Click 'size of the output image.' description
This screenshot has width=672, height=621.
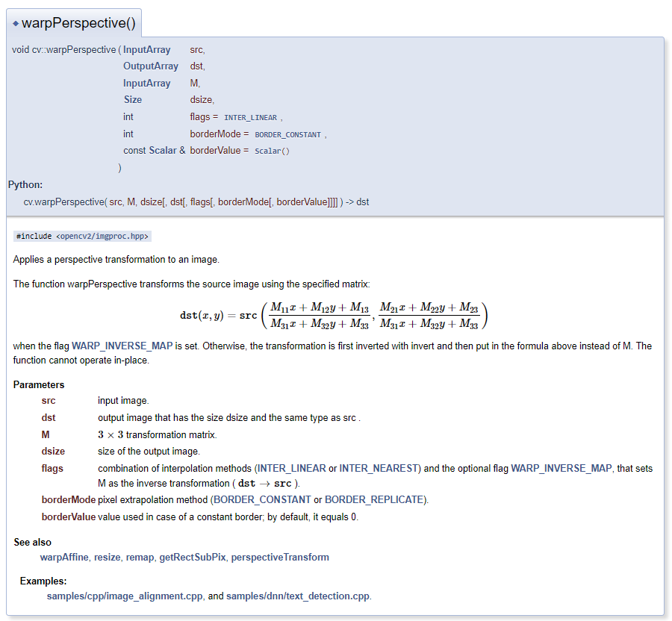click(149, 451)
